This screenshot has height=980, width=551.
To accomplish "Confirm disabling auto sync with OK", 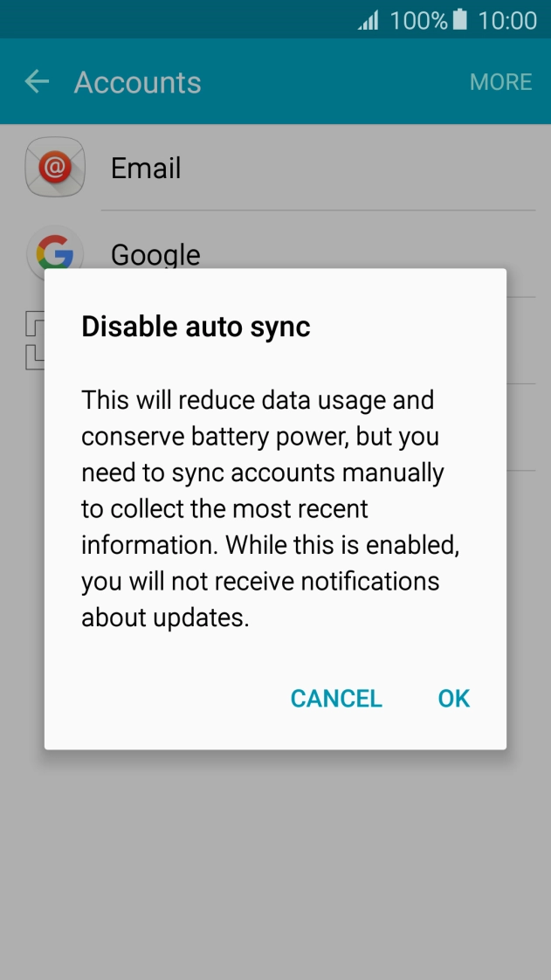I will 454,699.
